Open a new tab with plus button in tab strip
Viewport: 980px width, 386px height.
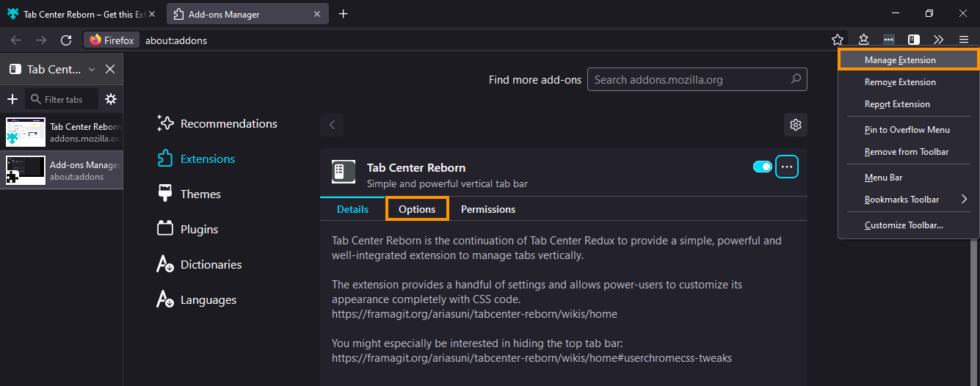(343, 14)
